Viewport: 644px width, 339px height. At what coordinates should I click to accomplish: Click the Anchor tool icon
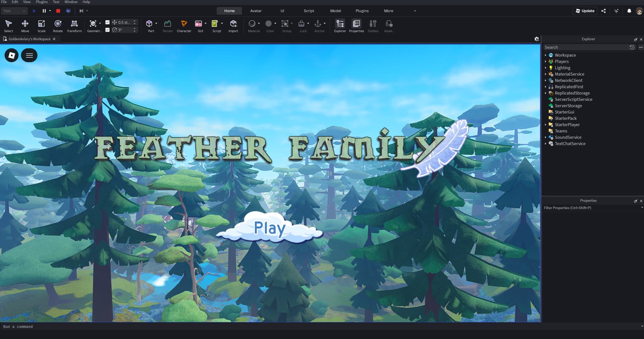pyautogui.click(x=318, y=24)
